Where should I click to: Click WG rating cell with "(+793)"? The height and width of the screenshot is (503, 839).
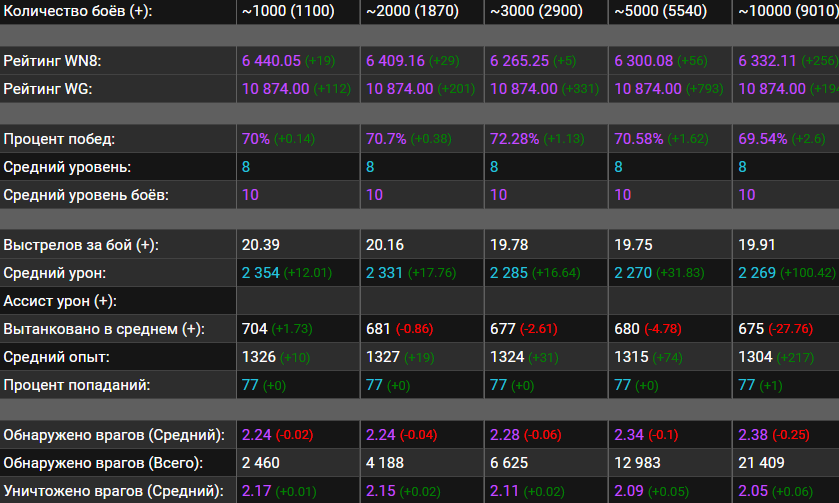[x=669, y=89]
